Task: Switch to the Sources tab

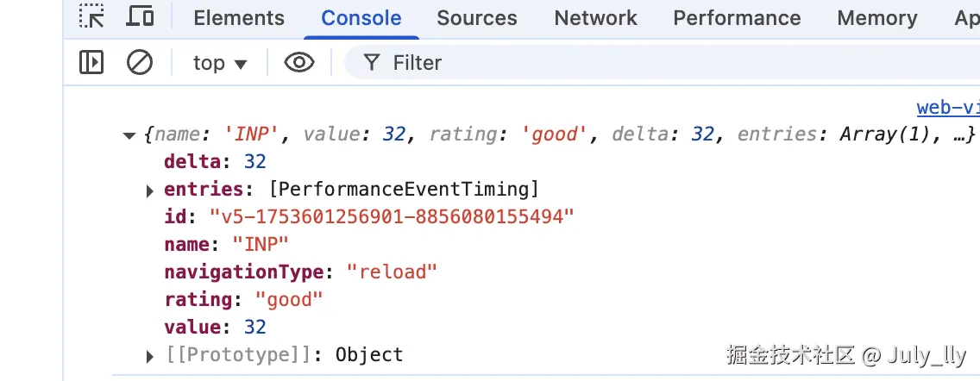Action: (477, 18)
